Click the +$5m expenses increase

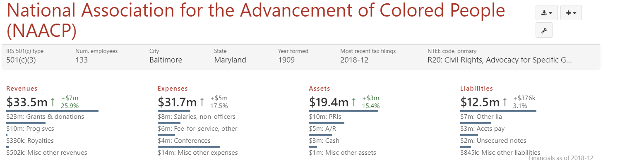[x=219, y=98]
